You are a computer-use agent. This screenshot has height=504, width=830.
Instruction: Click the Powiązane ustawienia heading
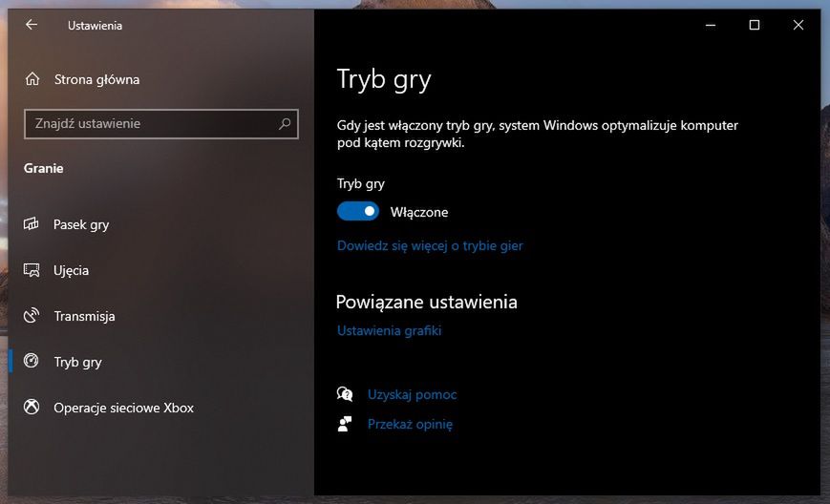pyautogui.click(x=427, y=302)
